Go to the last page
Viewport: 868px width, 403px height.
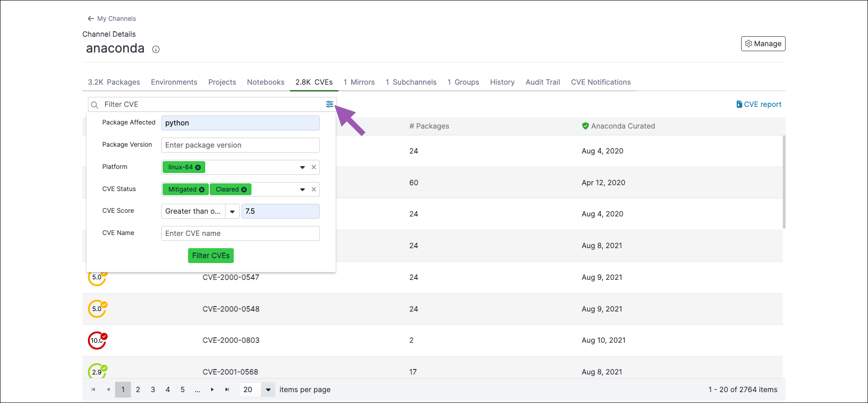[227, 389]
